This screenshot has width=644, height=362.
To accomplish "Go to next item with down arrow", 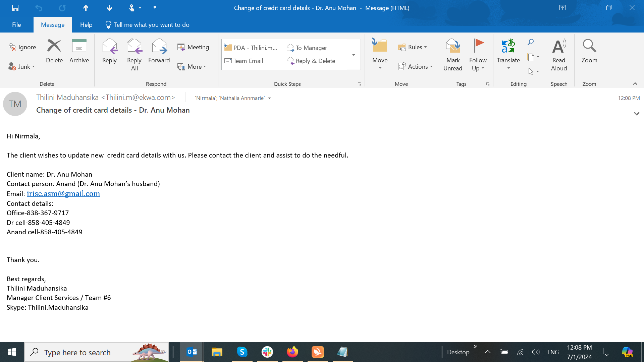I will tap(109, 8).
